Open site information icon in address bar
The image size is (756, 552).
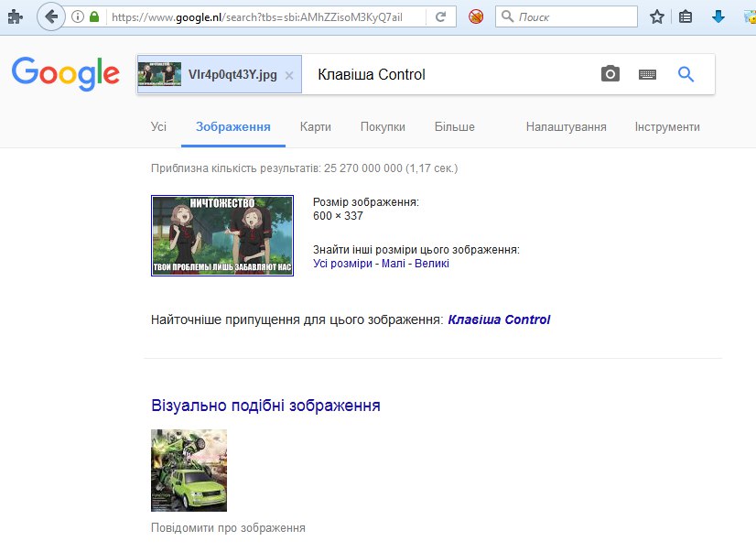click(x=77, y=16)
